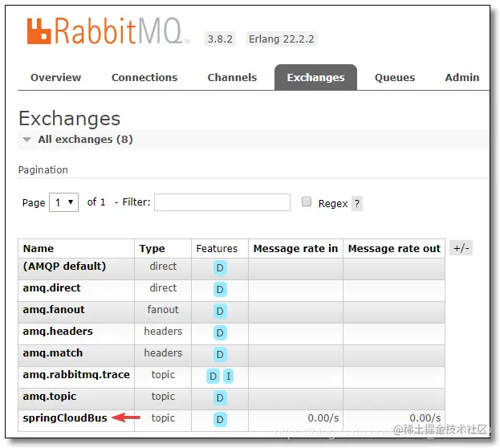The image size is (500, 448).
Task: Open the amq.match exchange
Action: [53, 353]
